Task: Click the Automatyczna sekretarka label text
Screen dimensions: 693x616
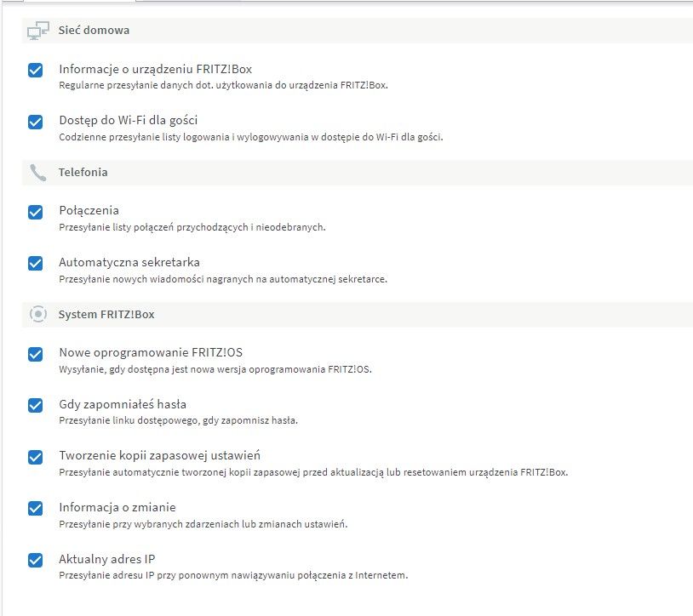Action: pyautogui.click(x=129, y=262)
